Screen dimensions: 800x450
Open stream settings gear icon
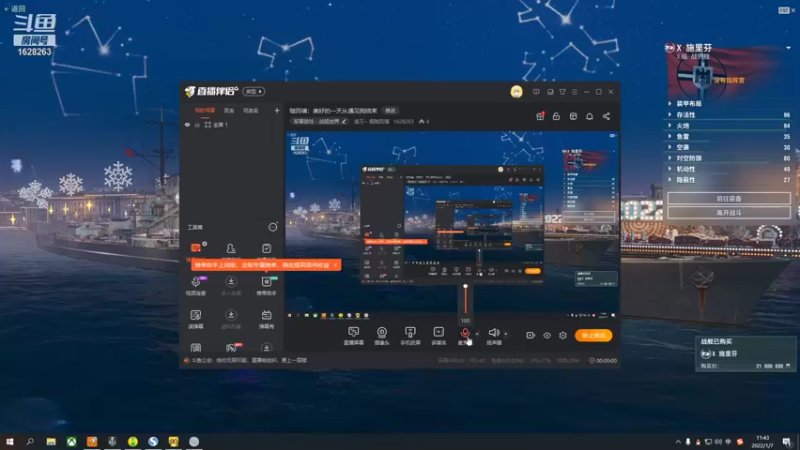[563, 335]
